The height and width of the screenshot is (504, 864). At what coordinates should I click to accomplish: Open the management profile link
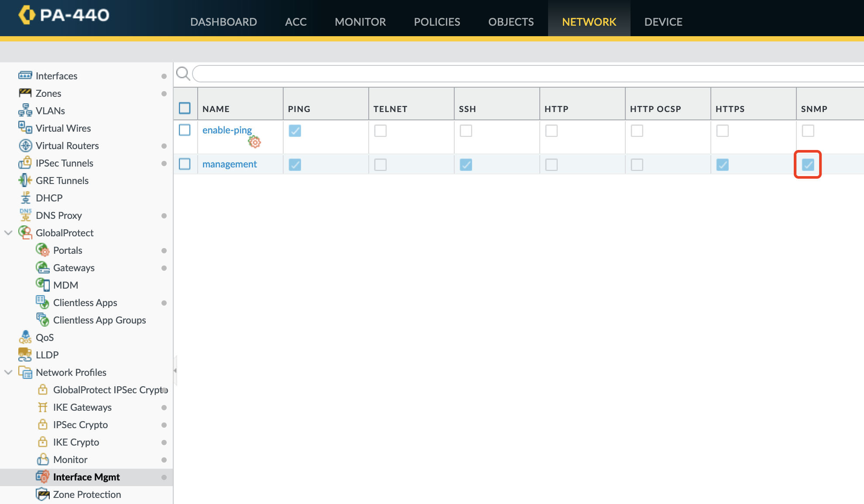pos(230,164)
